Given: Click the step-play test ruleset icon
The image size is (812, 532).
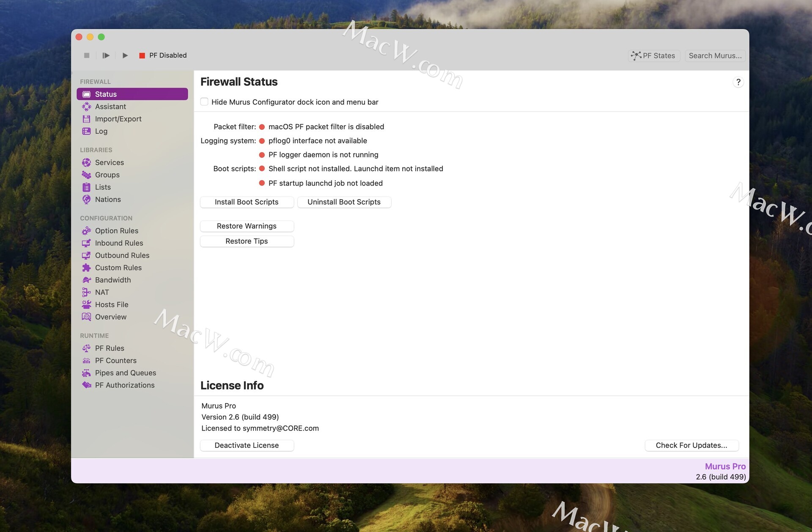Looking at the screenshot, I should (106, 55).
